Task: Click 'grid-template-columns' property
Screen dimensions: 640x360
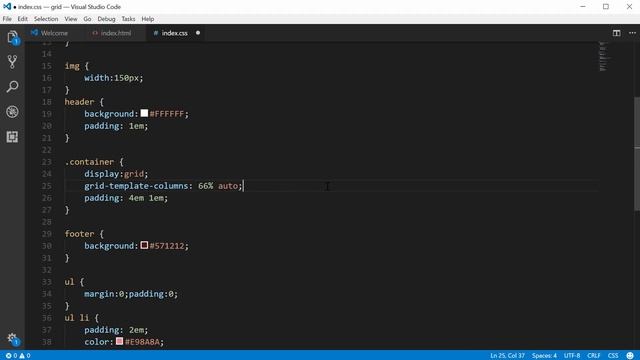Action: tap(136, 186)
